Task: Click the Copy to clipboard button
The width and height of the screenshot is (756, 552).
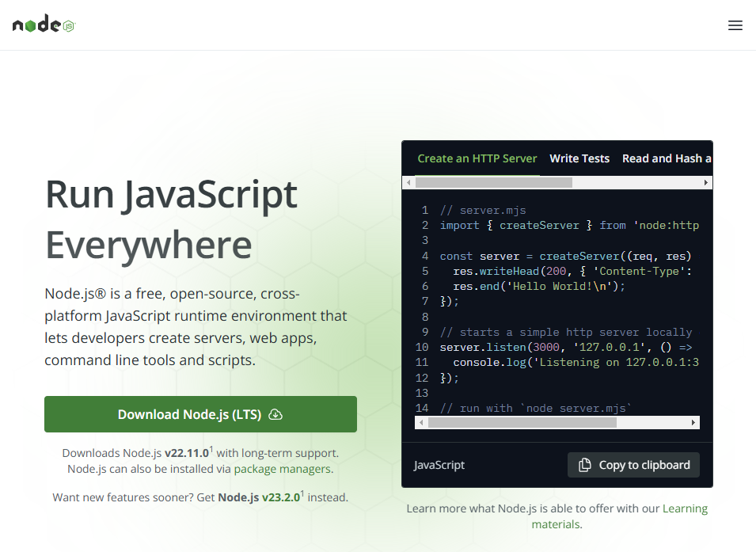Action: point(633,465)
